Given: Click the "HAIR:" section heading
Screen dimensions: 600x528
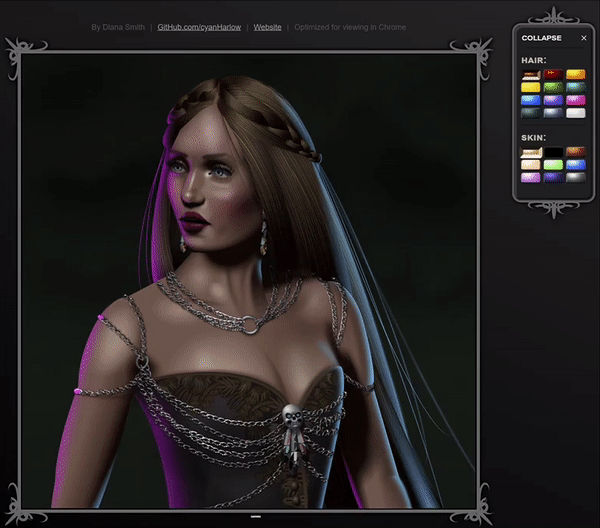Looking at the screenshot, I should 534,60.
